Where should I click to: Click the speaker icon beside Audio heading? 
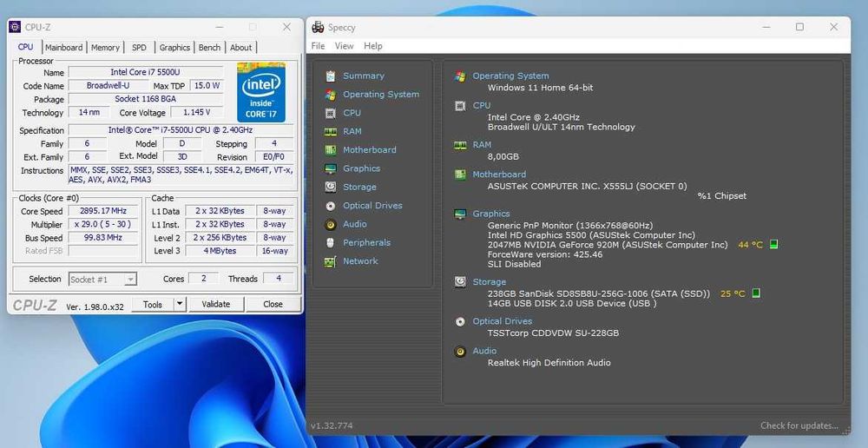(x=460, y=351)
